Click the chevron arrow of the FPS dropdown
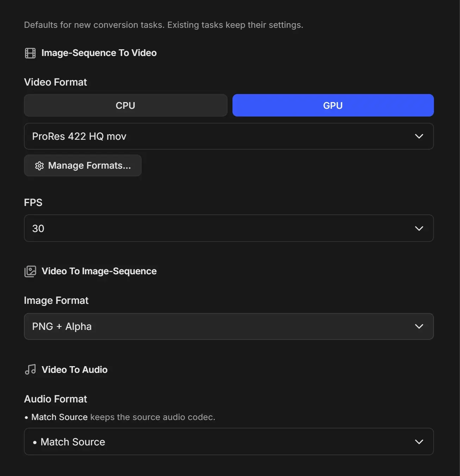Viewport: 460px width, 476px height. pyautogui.click(x=419, y=228)
